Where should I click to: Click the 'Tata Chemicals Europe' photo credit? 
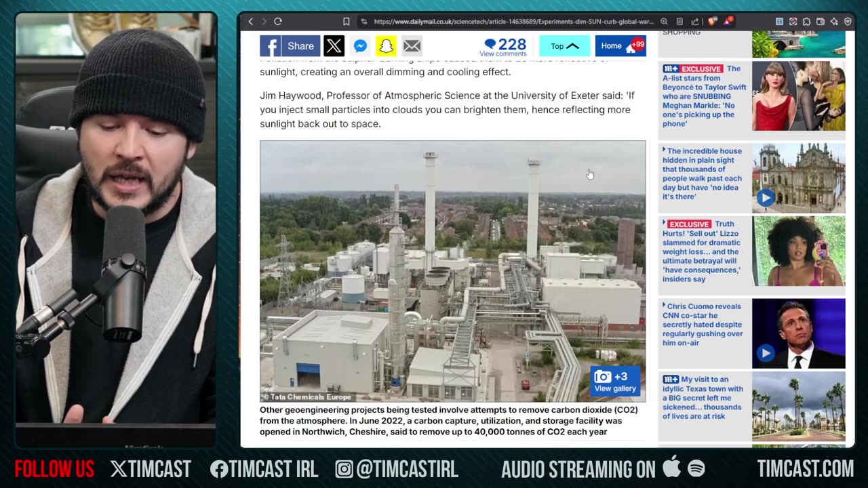(x=307, y=397)
